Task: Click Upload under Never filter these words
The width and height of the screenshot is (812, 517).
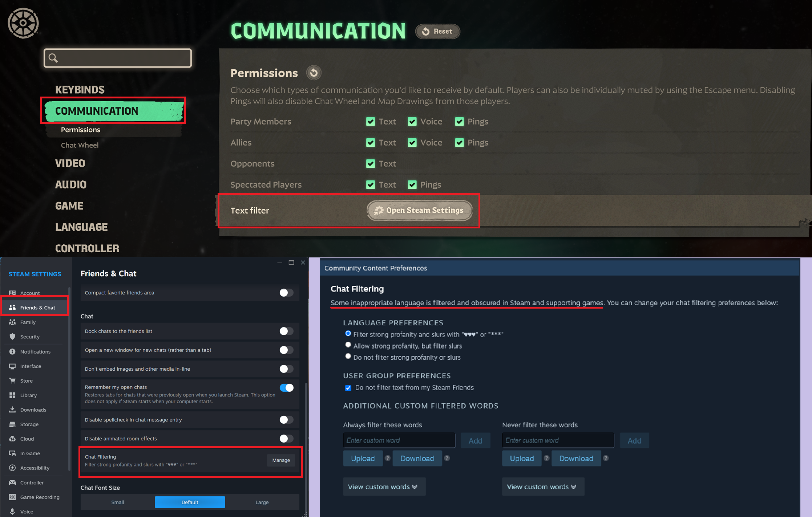Action: (x=522, y=459)
